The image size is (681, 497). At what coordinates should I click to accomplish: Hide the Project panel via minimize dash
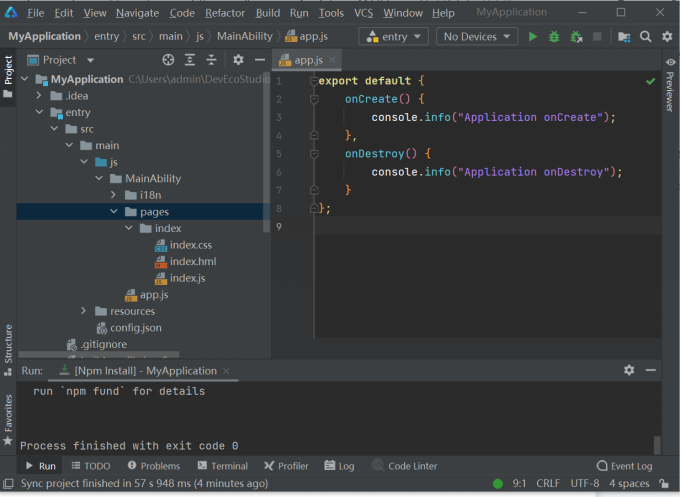pyautogui.click(x=259, y=60)
